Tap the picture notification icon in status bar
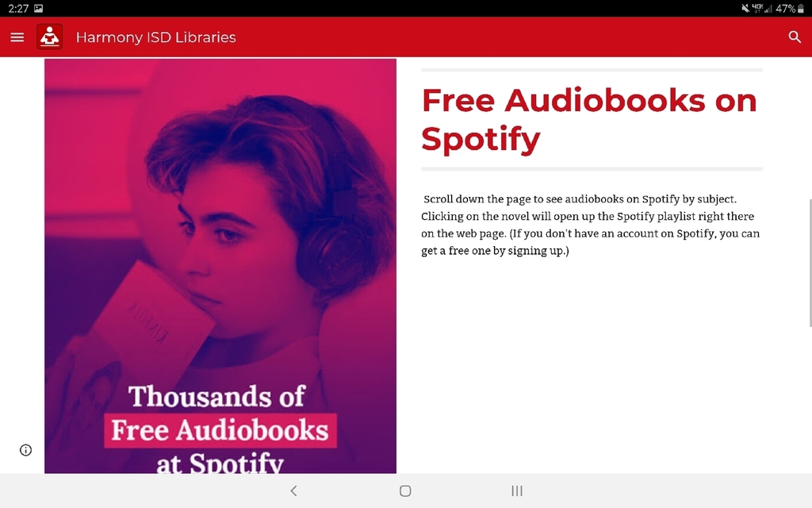Image resolution: width=812 pixels, height=508 pixels. 38,8
